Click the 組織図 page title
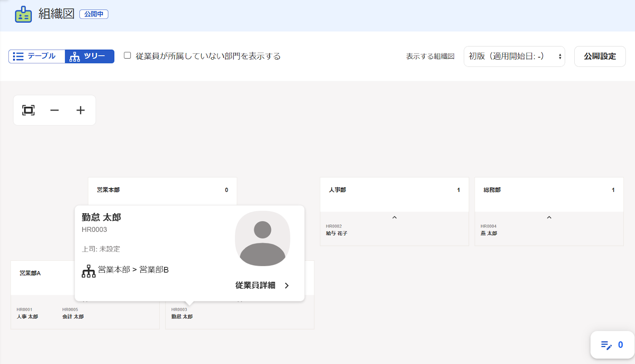 56,14
